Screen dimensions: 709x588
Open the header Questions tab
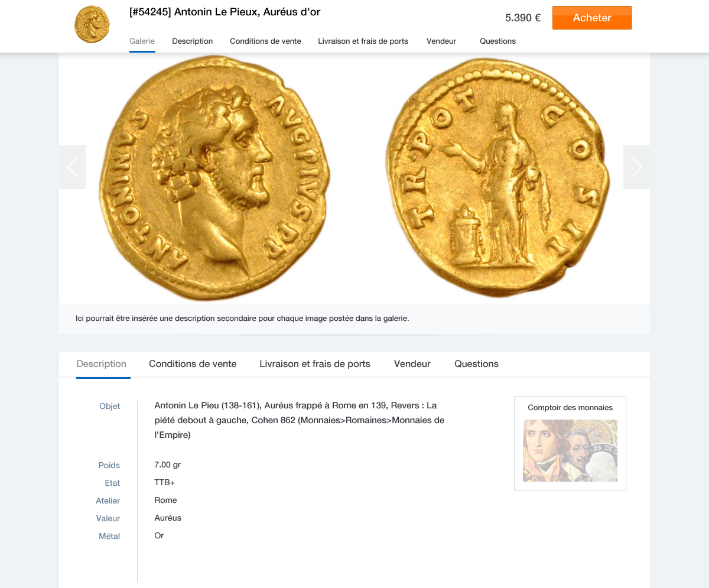click(498, 41)
